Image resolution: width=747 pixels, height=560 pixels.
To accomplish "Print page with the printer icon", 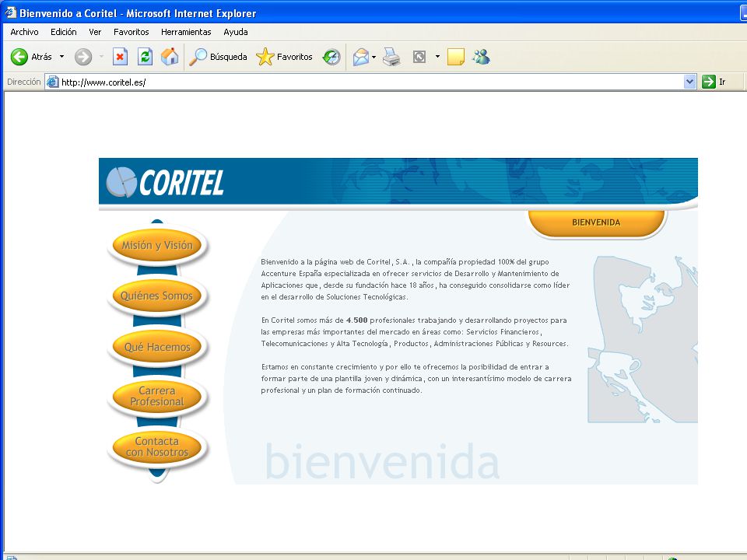I will pos(391,57).
